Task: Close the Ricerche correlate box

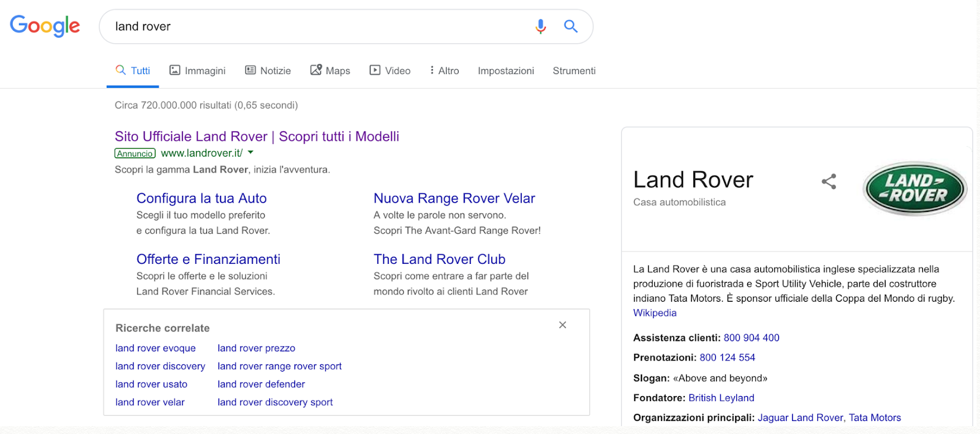Action: pyautogui.click(x=562, y=325)
